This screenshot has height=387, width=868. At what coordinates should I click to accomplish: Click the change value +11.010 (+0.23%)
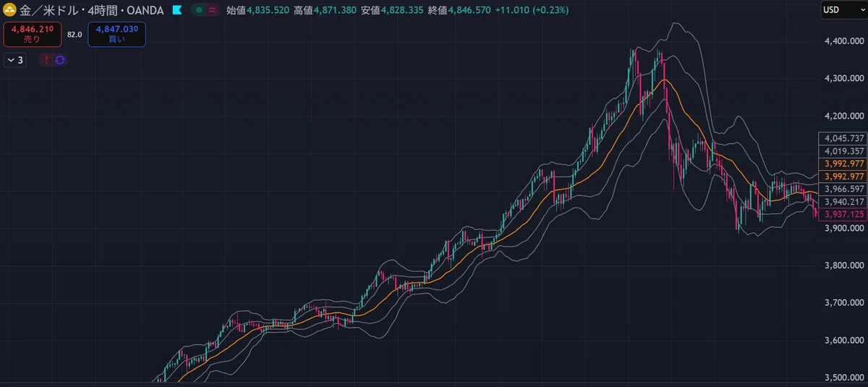coord(532,11)
